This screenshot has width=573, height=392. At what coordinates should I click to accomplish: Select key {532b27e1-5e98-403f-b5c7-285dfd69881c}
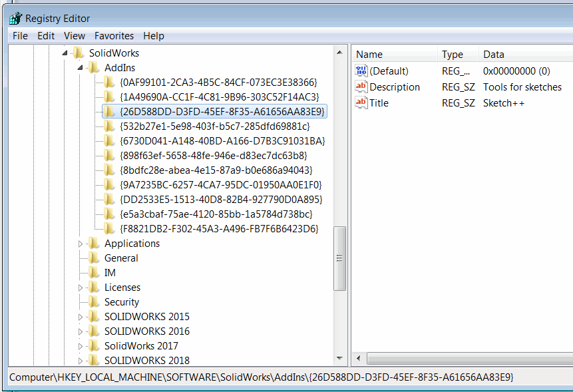tap(215, 126)
